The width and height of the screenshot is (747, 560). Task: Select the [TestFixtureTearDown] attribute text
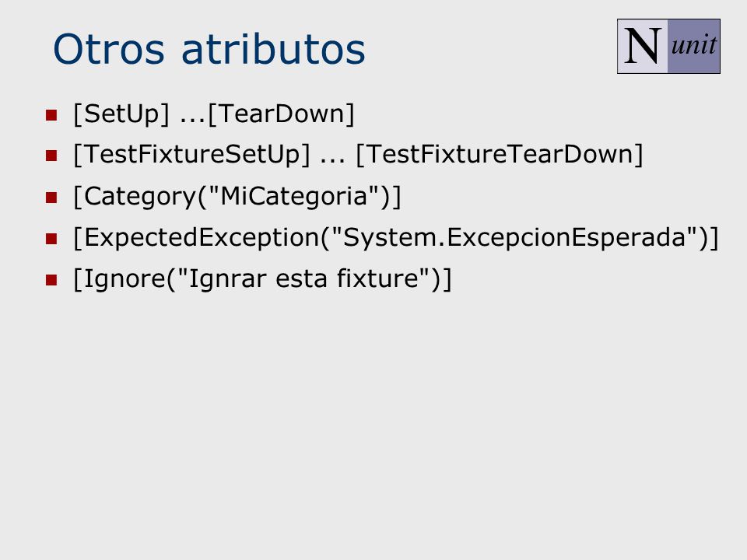click(x=500, y=154)
